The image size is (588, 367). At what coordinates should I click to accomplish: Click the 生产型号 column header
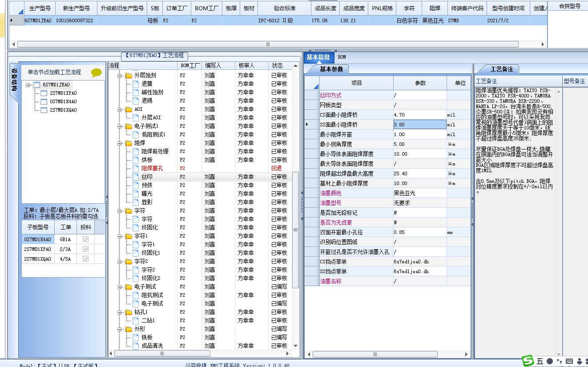[x=40, y=8]
